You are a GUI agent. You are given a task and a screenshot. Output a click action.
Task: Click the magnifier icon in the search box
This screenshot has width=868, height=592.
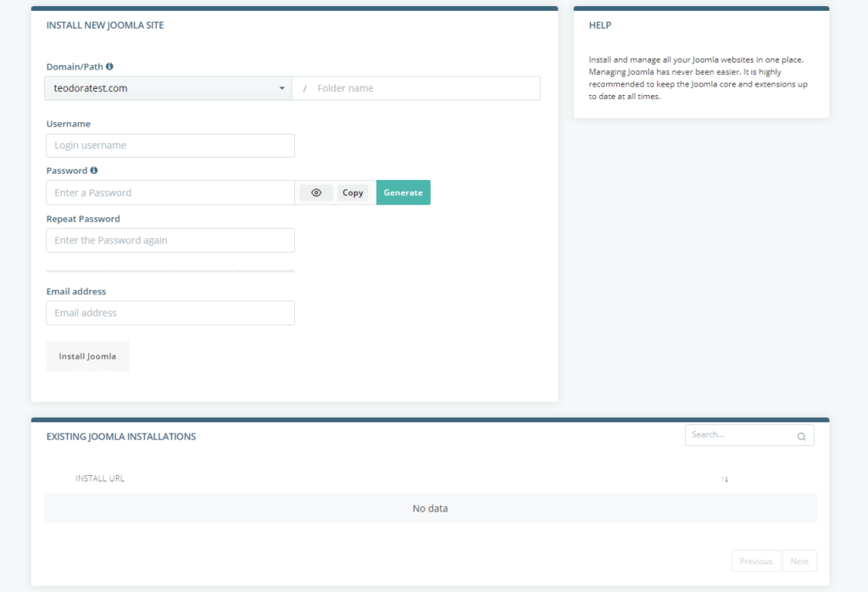coord(801,435)
